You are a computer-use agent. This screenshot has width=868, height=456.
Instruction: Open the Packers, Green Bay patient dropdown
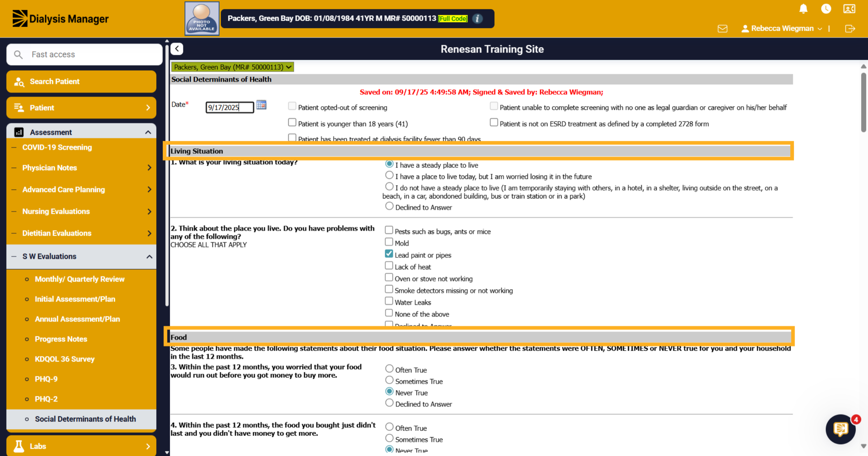click(x=232, y=67)
